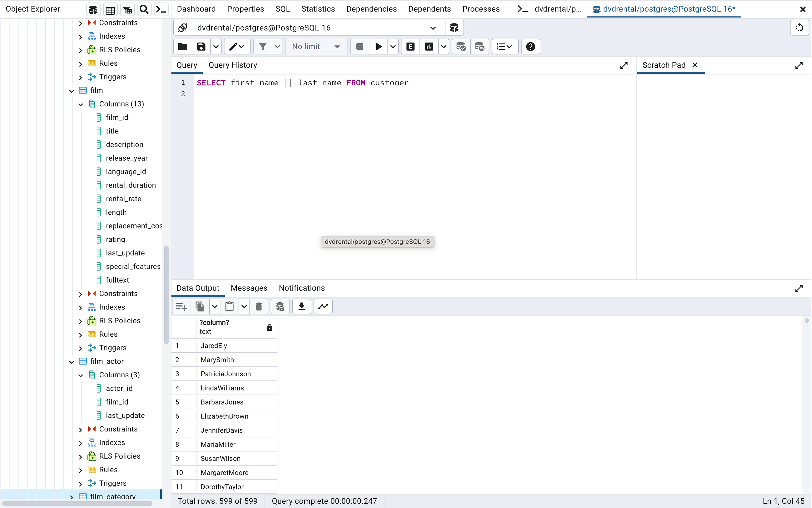Image resolution: width=812 pixels, height=508 pixels.
Task: Open the connection dropdown dvdrental/postgres@PostgreSQL 16
Action: [x=318, y=28]
